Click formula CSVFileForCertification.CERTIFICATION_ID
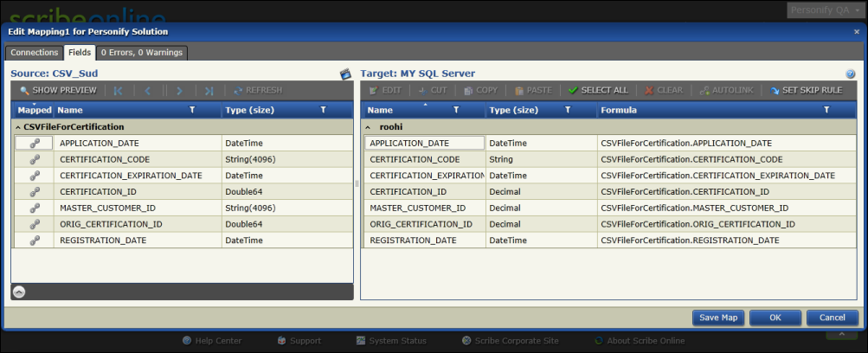868x353 pixels. (x=685, y=192)
